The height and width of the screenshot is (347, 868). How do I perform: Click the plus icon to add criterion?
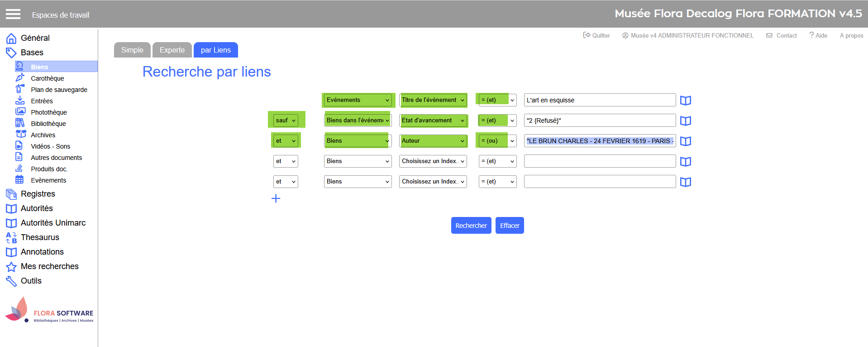[x=276, y=198]
